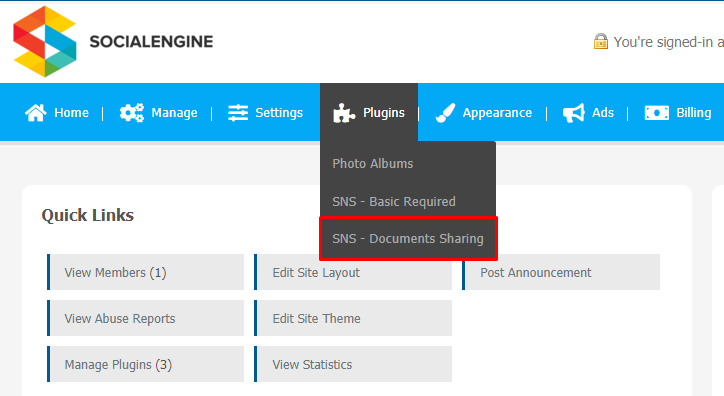Click the Settings sliders icon
The width and height of the screenshot is (724, 396).
238,113
